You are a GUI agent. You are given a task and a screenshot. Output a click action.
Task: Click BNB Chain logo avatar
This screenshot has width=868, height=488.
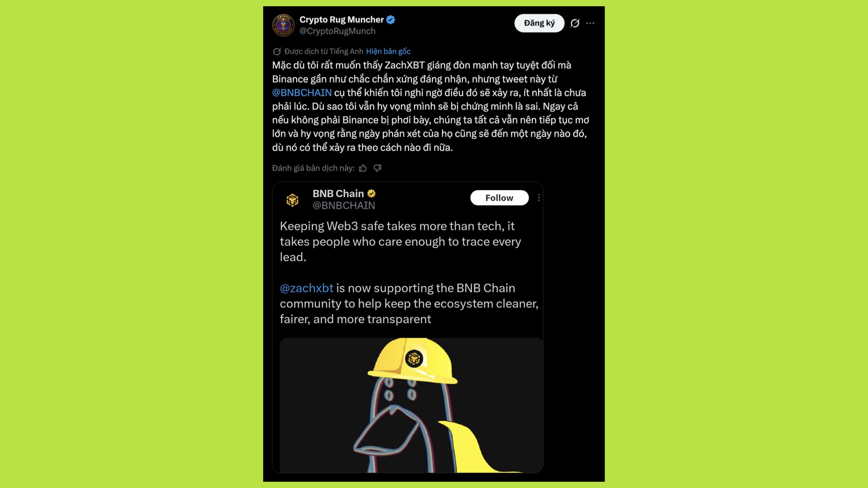(292, 200)
